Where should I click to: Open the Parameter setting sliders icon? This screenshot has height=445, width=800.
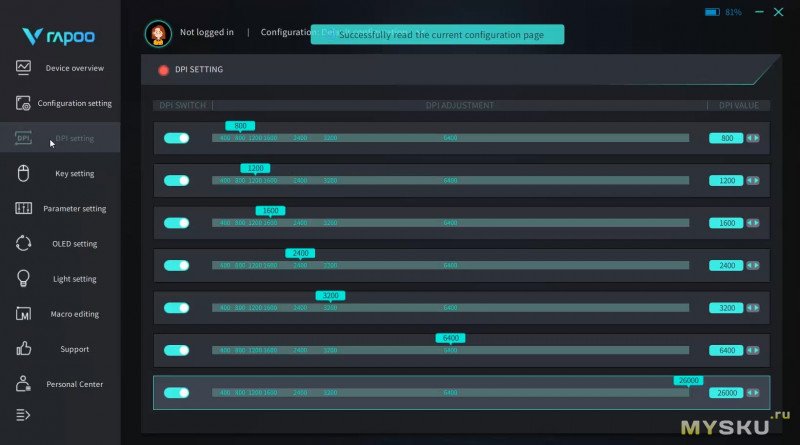pyautogui.click(x=24, y=208)
